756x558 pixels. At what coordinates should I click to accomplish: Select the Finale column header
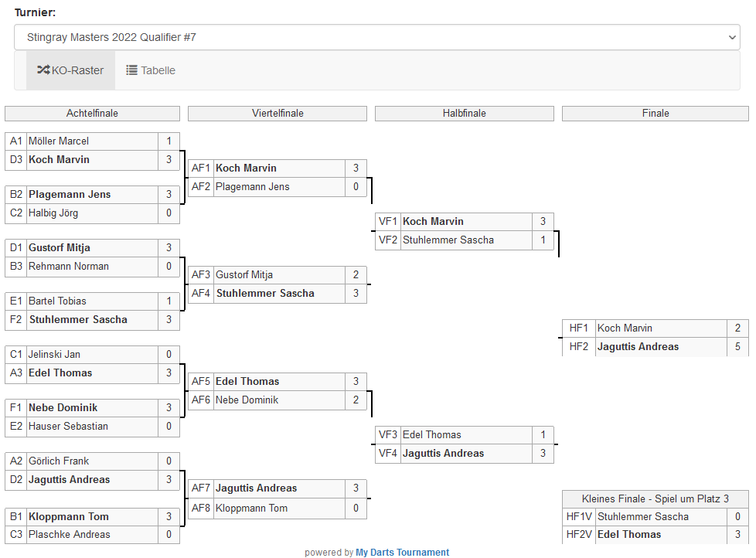point(655,114)
